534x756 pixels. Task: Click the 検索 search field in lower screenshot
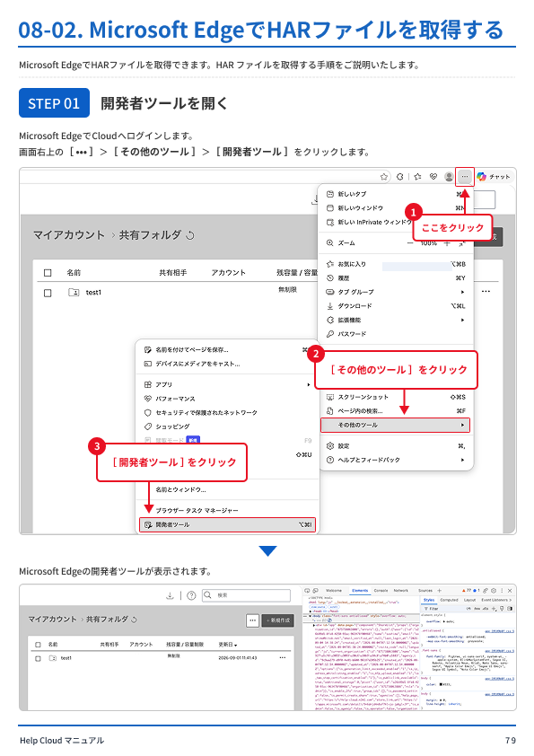coord(246,595)
